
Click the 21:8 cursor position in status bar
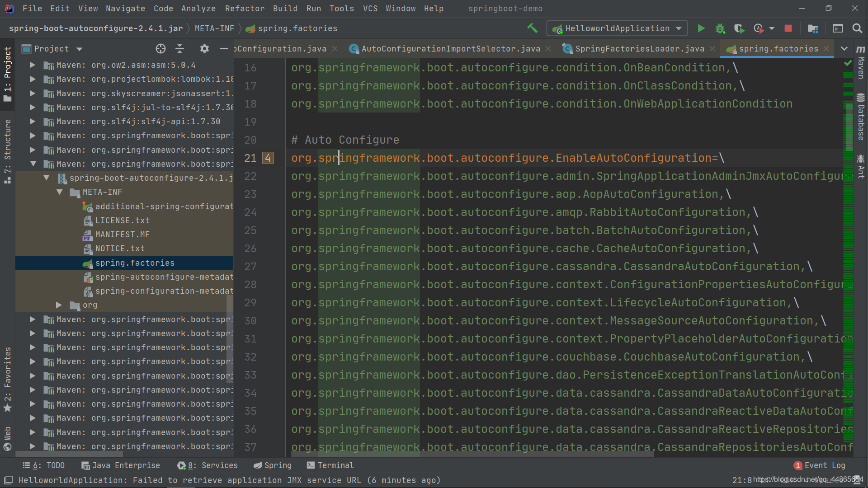click(742, 480)
